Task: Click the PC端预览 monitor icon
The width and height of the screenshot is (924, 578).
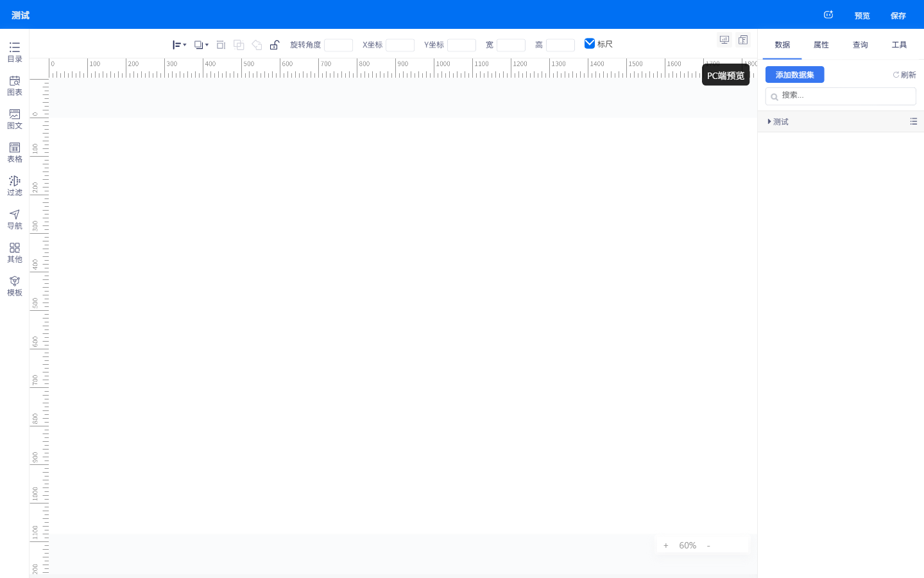Action: [724, 40]
